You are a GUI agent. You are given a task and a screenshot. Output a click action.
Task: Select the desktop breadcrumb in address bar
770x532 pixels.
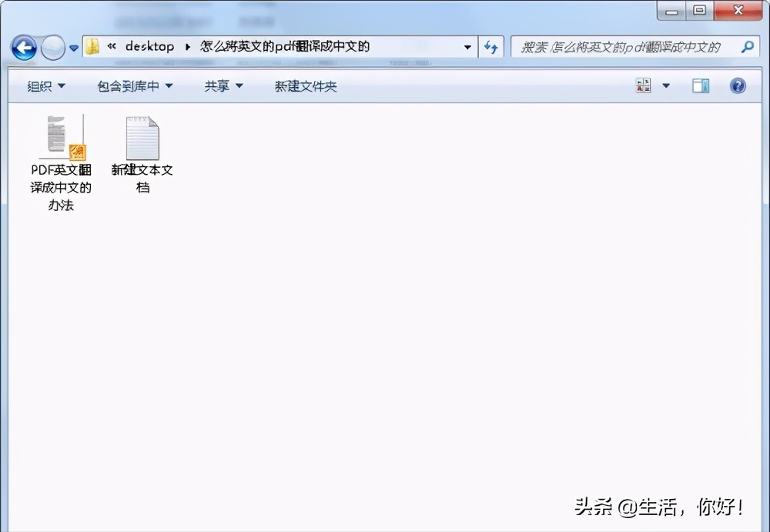[149, 46]
